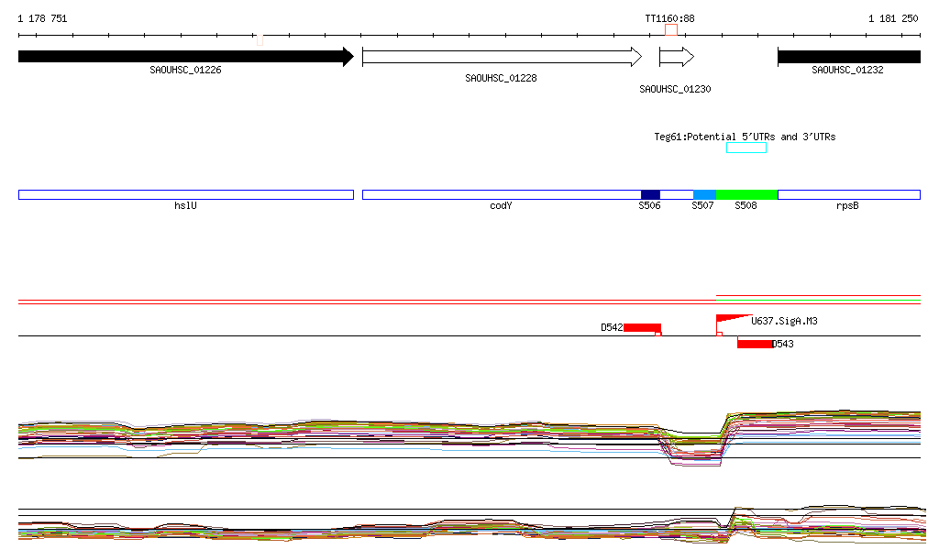
Task: Click the hslU segment bar
Action: point(185,194)
